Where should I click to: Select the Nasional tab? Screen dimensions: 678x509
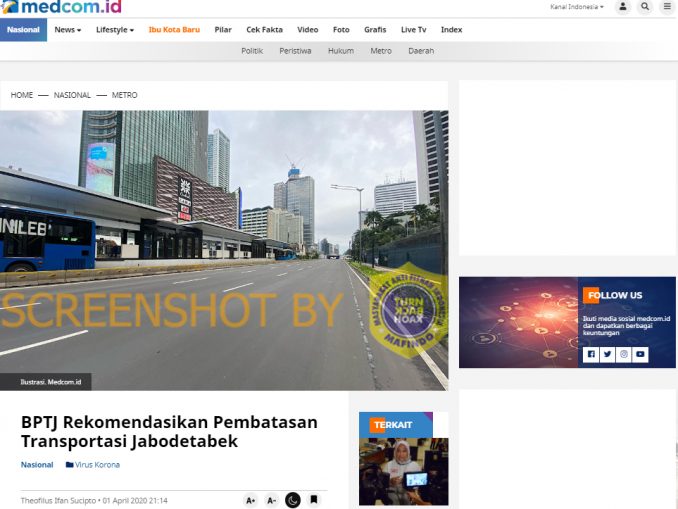coord(23,30)
